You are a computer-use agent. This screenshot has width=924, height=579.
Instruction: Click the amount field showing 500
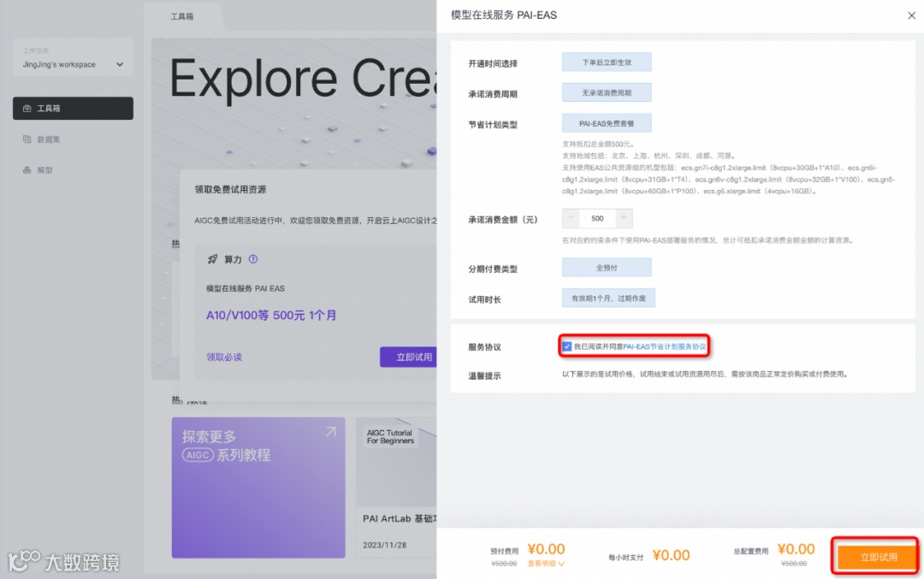(x=597, y=219)
